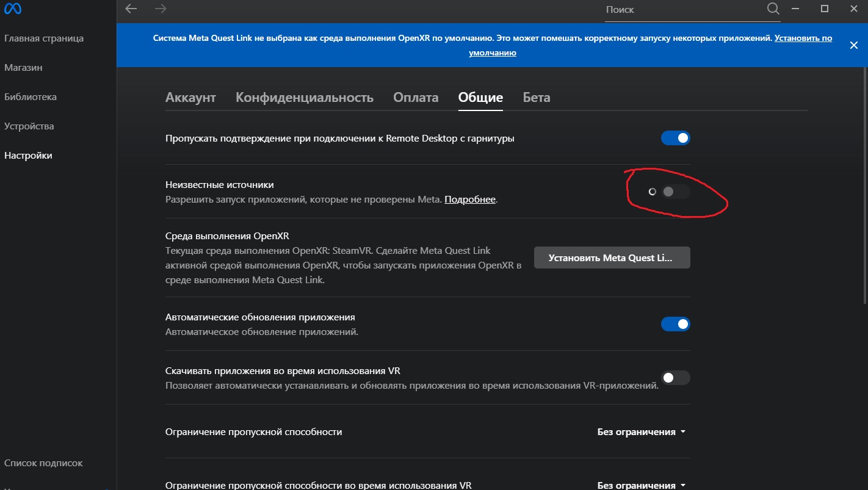
Task: Click the Ограничение пропускной способности label
Action: coord(253,432)
